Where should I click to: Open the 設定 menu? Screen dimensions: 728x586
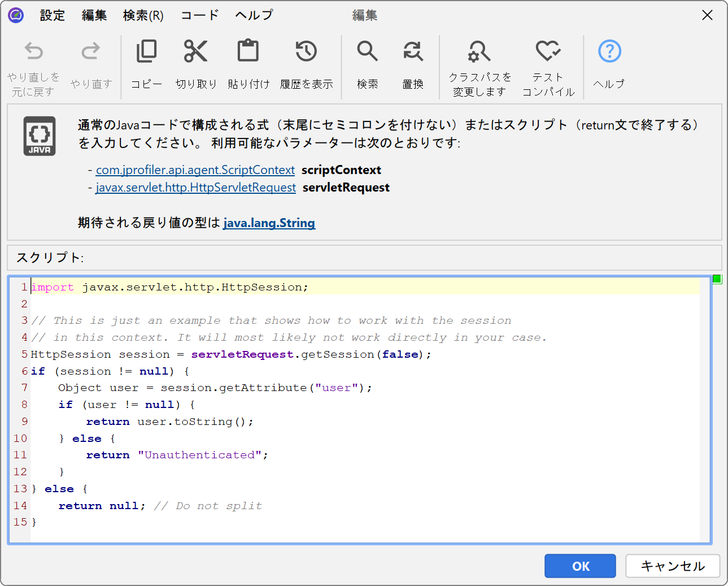point(53,15)
